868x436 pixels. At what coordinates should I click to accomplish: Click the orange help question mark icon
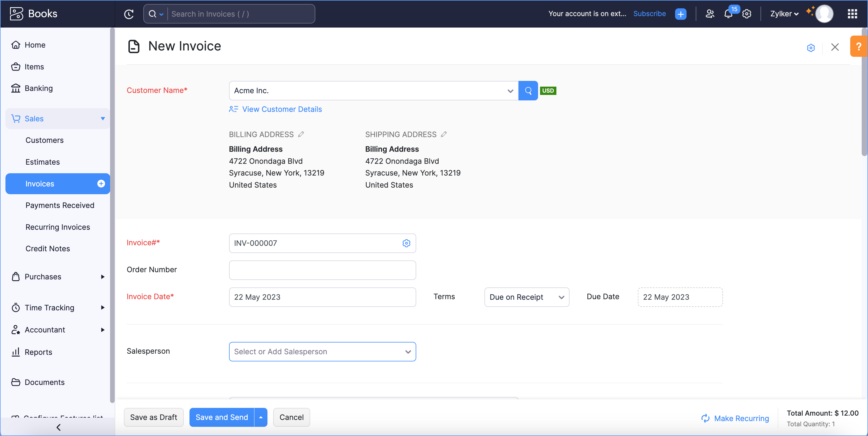coord(859,46)
